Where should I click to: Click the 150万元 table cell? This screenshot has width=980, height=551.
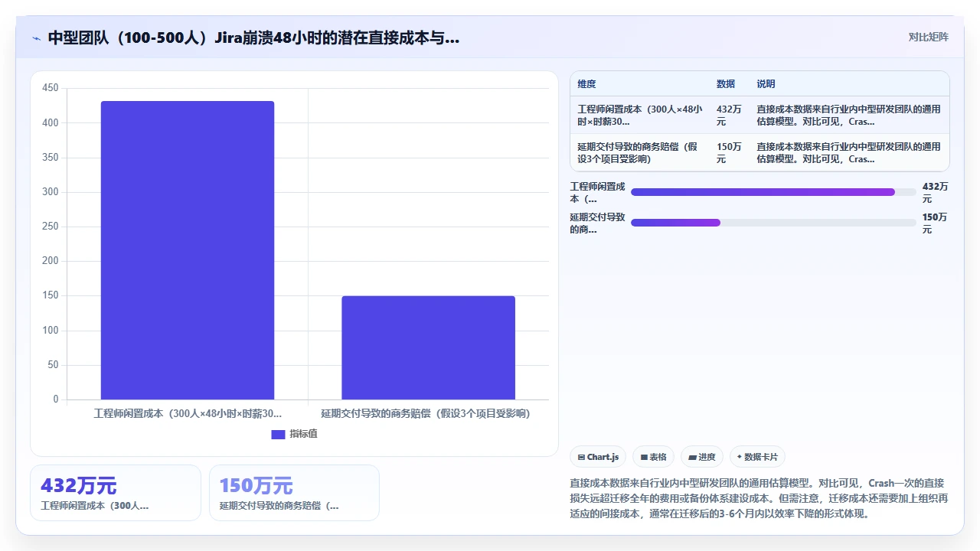click(729, 153)
